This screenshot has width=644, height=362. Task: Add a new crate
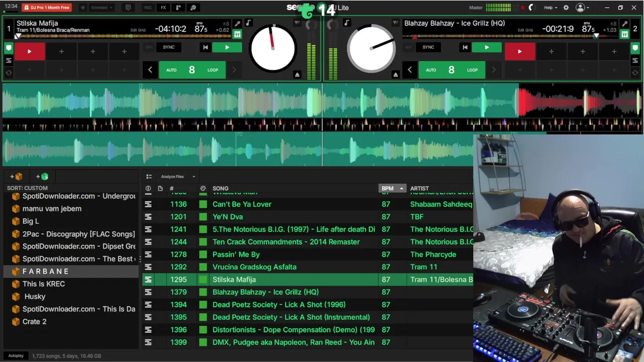click(16, 176)
